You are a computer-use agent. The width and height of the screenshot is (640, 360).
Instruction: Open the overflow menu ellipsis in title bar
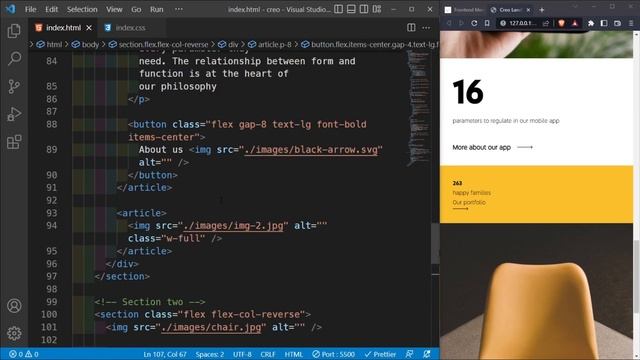(179, 9)
